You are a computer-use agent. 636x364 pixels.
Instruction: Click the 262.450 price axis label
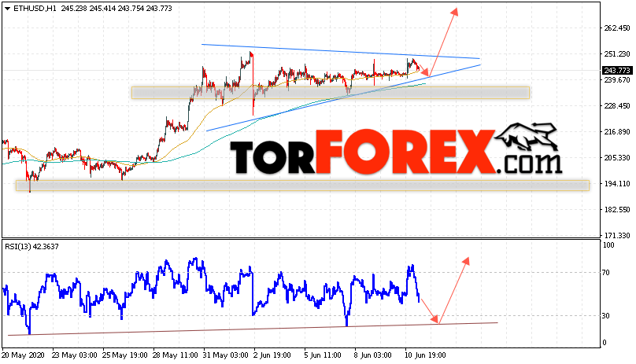[617, 28]
